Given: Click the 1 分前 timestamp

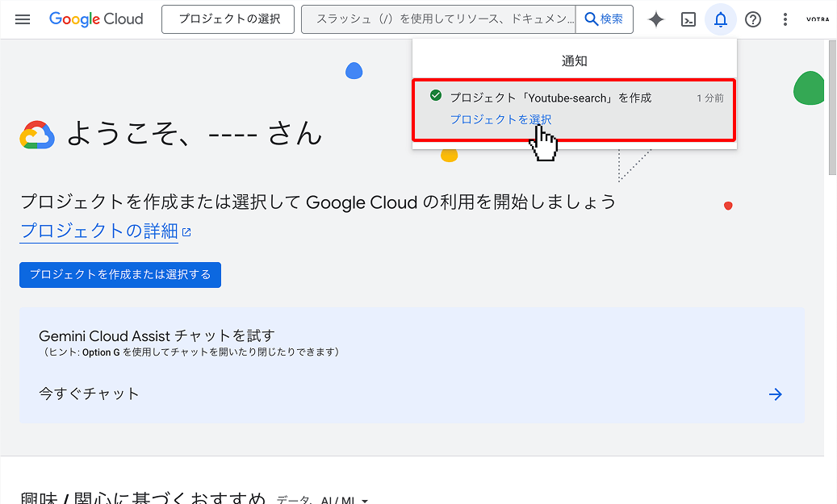Looking at the screenshot, I should (x=710, y=98).
